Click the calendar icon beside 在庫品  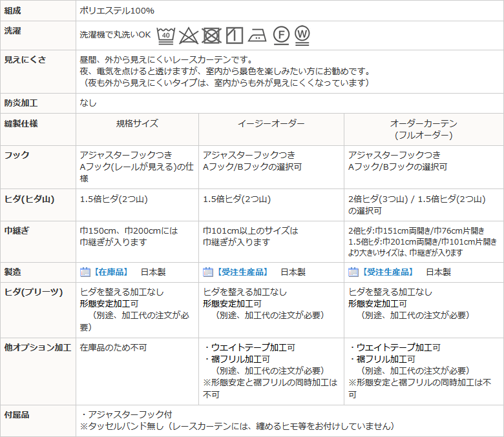coord(85,272)
